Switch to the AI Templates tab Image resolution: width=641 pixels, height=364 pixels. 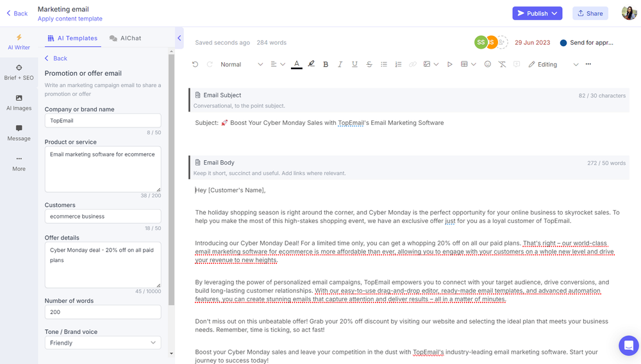73,38
